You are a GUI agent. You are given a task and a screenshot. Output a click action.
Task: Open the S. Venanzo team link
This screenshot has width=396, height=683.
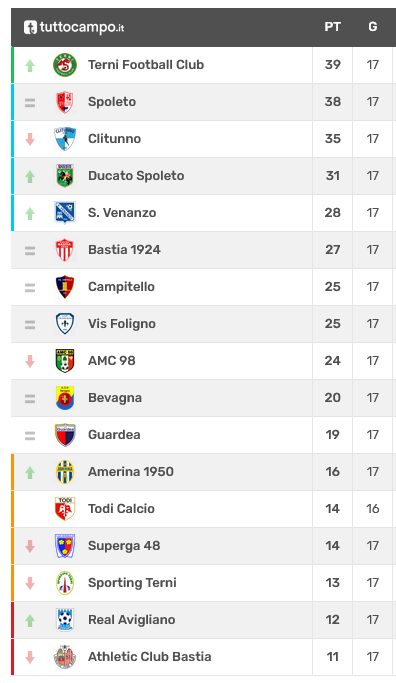[x=122, y=213]
